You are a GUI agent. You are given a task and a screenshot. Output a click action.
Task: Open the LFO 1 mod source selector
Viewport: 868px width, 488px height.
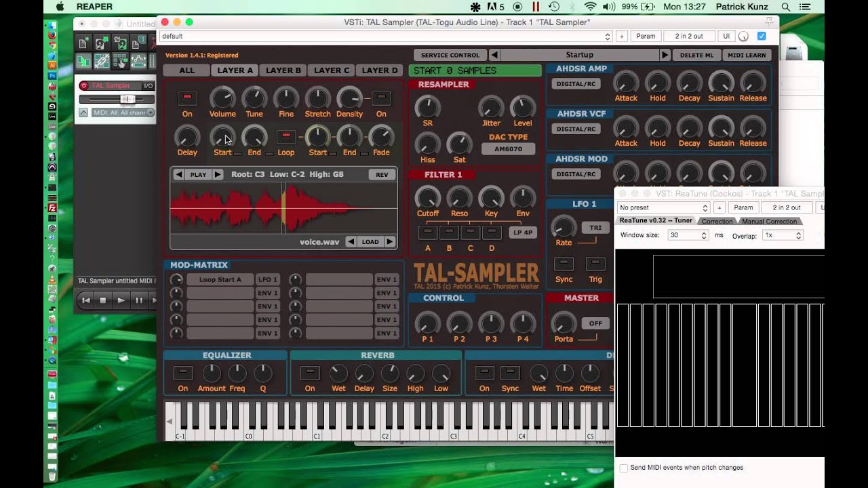267,279
